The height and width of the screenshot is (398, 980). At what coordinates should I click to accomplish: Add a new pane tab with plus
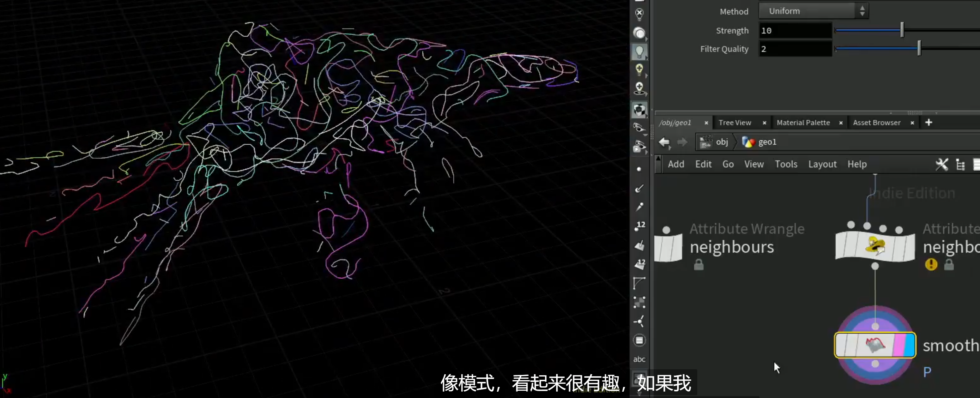(929, 123)
